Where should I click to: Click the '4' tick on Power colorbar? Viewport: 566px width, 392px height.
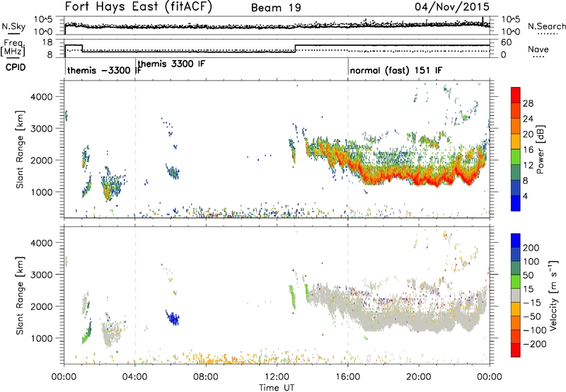(x=525, y=197)
